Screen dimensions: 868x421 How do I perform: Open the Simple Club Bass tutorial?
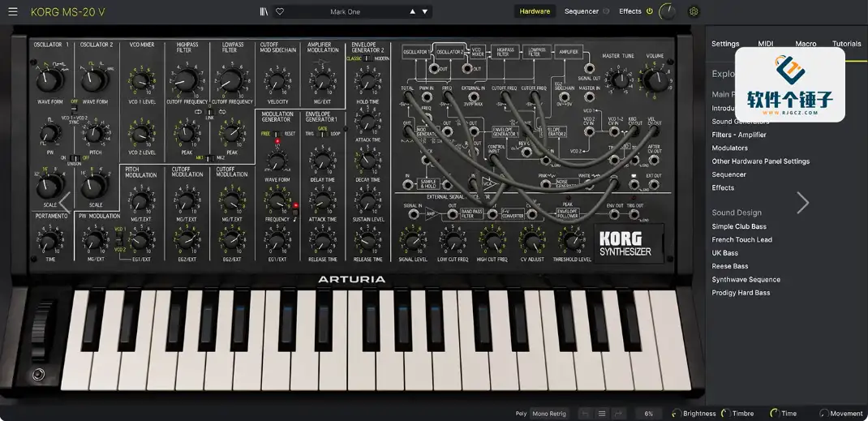(739, 226)
